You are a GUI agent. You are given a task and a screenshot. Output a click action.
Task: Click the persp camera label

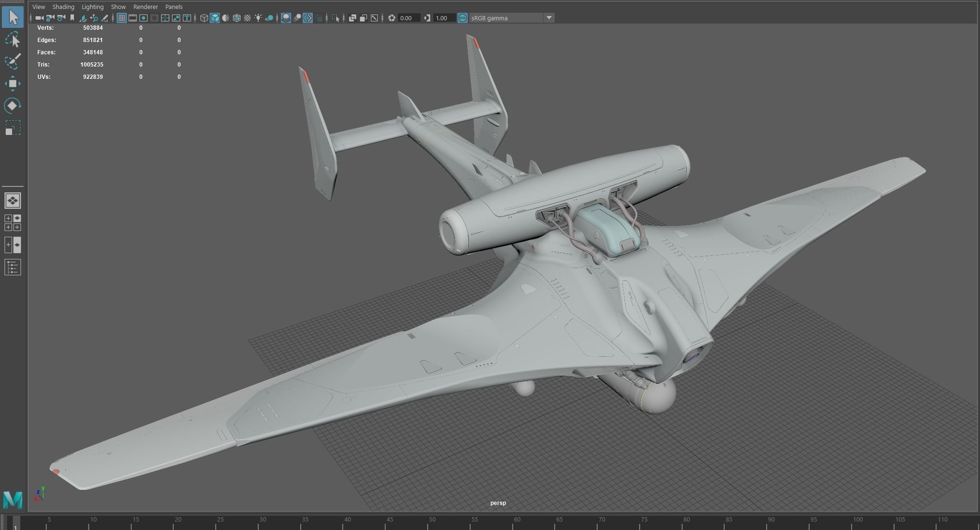tap(498, 503)
